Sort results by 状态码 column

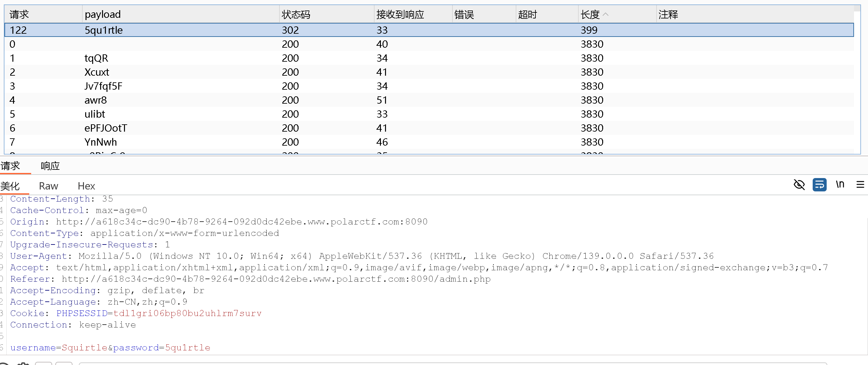click(296, 15)
